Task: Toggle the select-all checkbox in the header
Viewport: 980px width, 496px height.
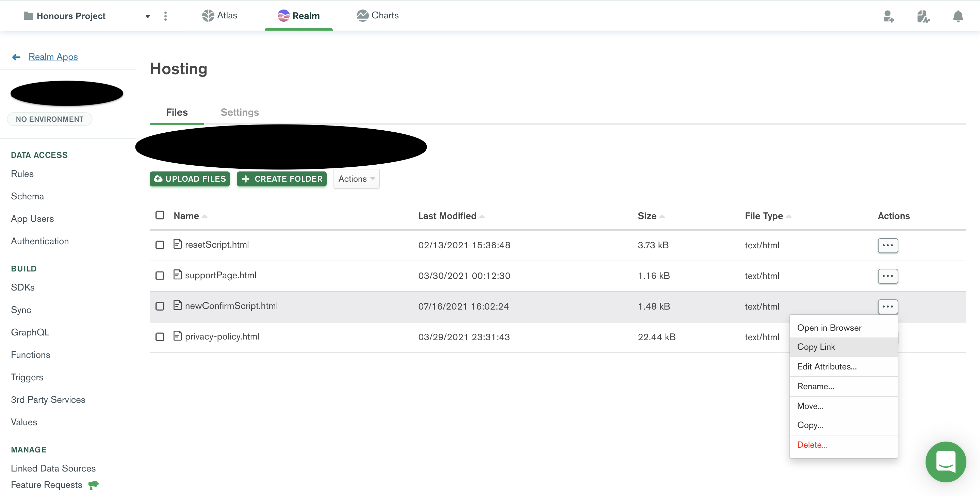Action: 160,215
